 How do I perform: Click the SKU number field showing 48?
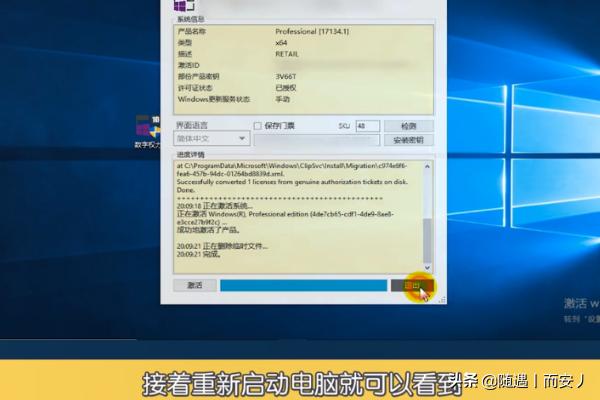366,126
